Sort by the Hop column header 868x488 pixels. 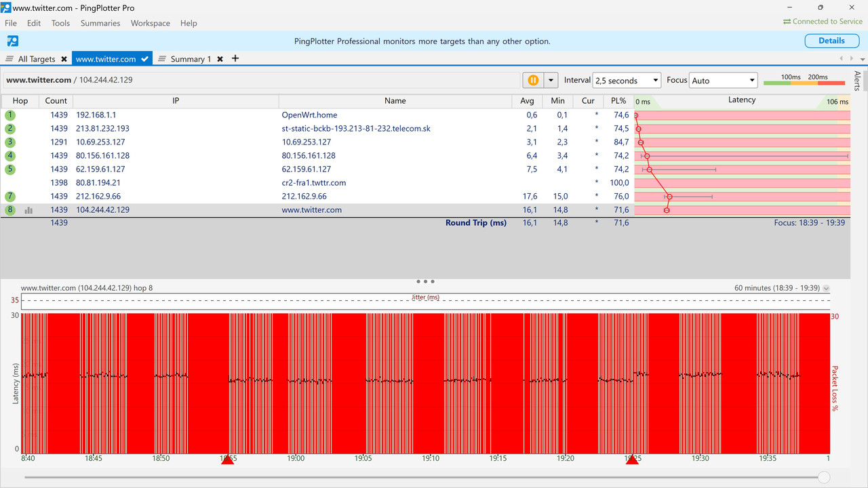(20, 101)
